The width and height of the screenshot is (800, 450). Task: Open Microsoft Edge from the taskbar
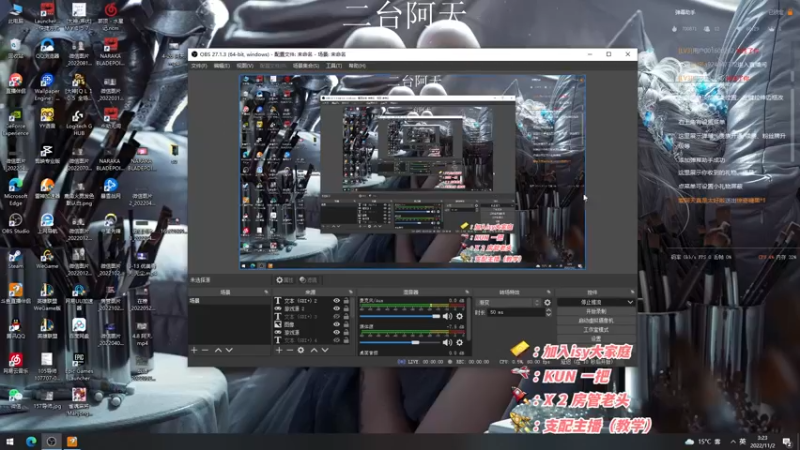click(x=31, y=442)
